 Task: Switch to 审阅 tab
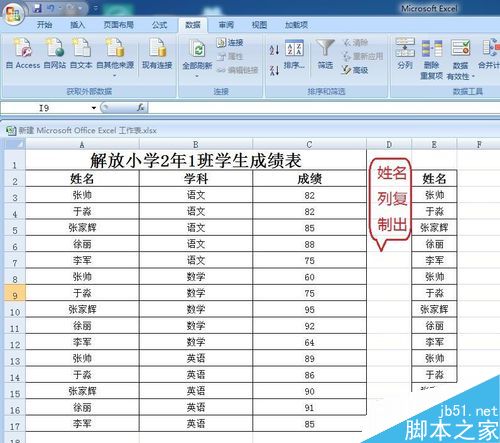(x=226, y=25)
